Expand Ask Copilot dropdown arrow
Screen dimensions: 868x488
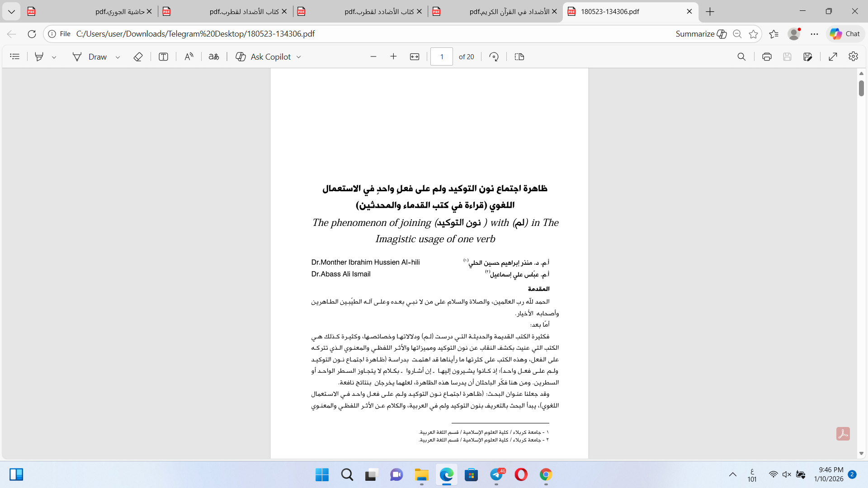(299, 57)
